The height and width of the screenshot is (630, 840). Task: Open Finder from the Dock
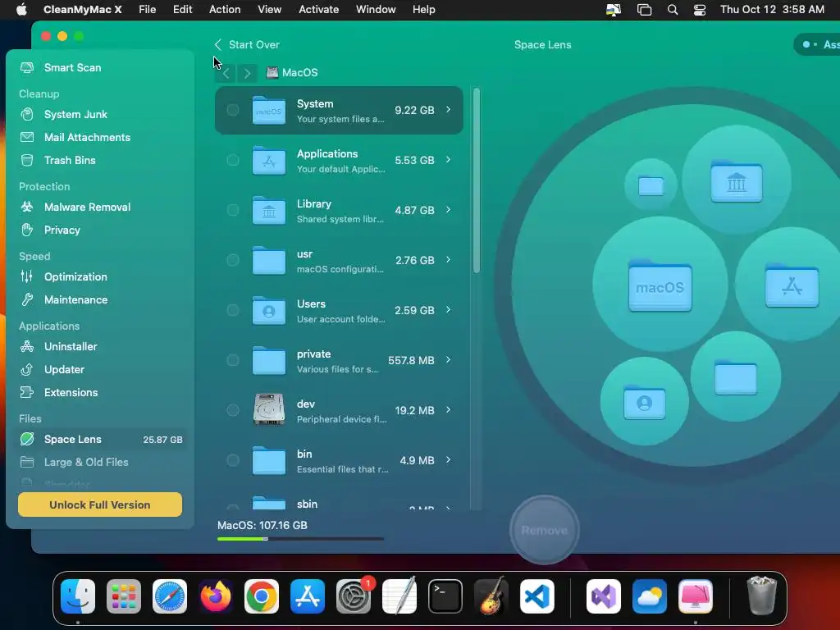(78, 596)
